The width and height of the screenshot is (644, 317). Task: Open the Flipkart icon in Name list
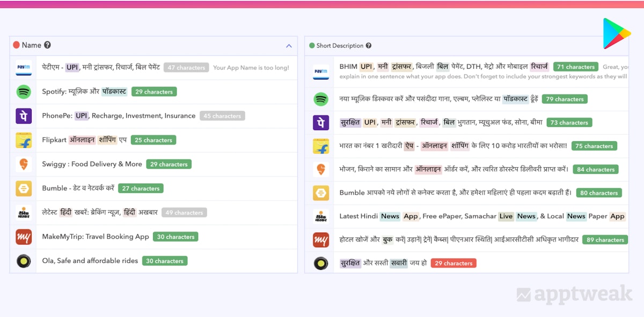tap(24, 140)
